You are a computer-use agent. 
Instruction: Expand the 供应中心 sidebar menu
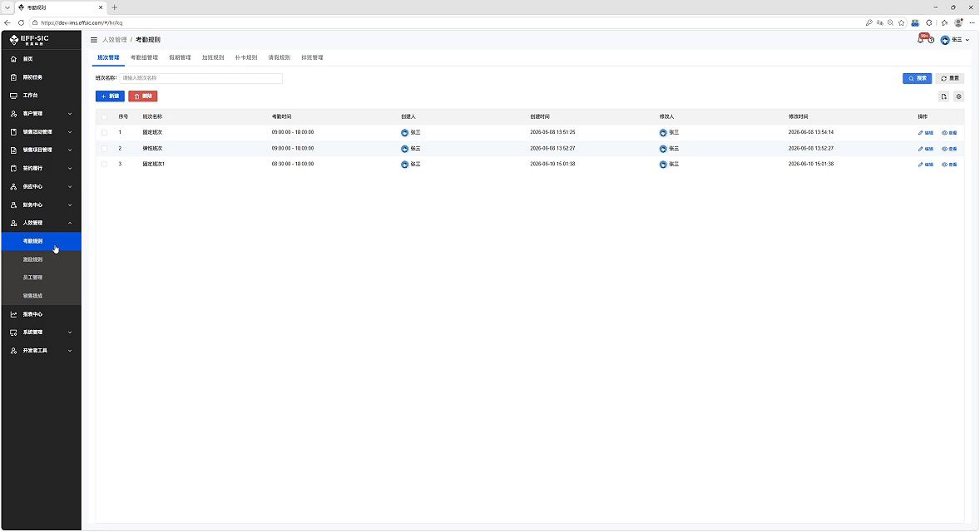pos(42,187)
